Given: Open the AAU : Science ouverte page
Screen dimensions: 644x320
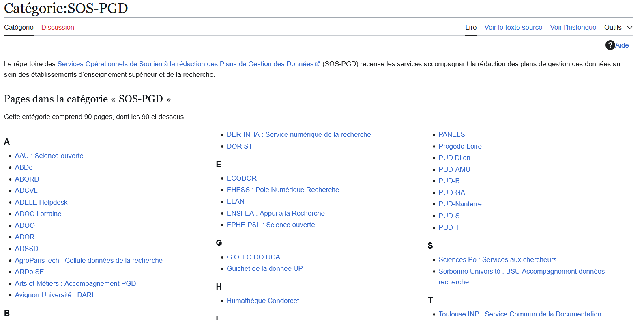Looking at the screenshot, I should tap(49, 156).
